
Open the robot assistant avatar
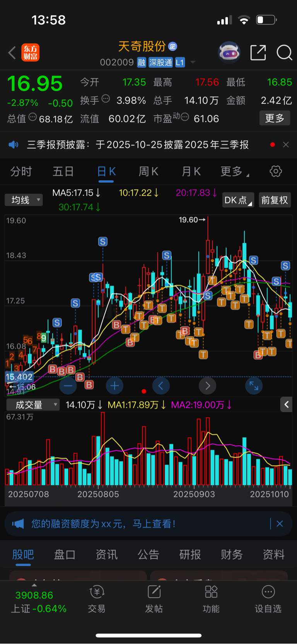tap(229, 52)
